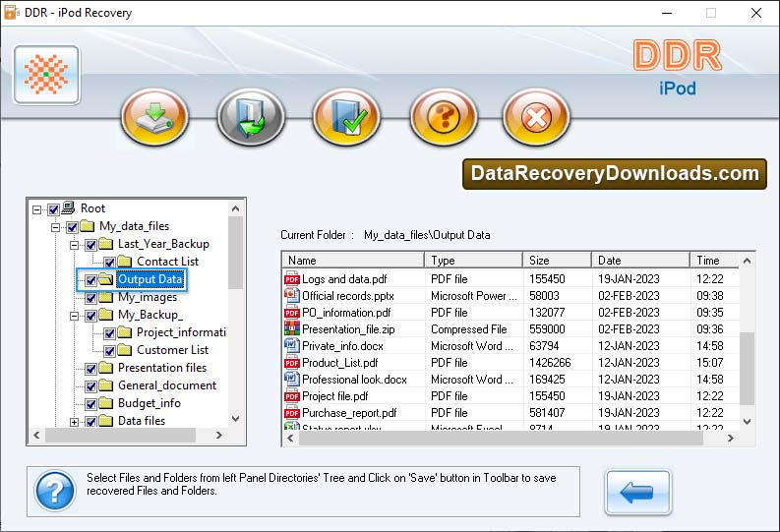Select the Project_informati tree folder
The image size is (780, 532).
181,332
